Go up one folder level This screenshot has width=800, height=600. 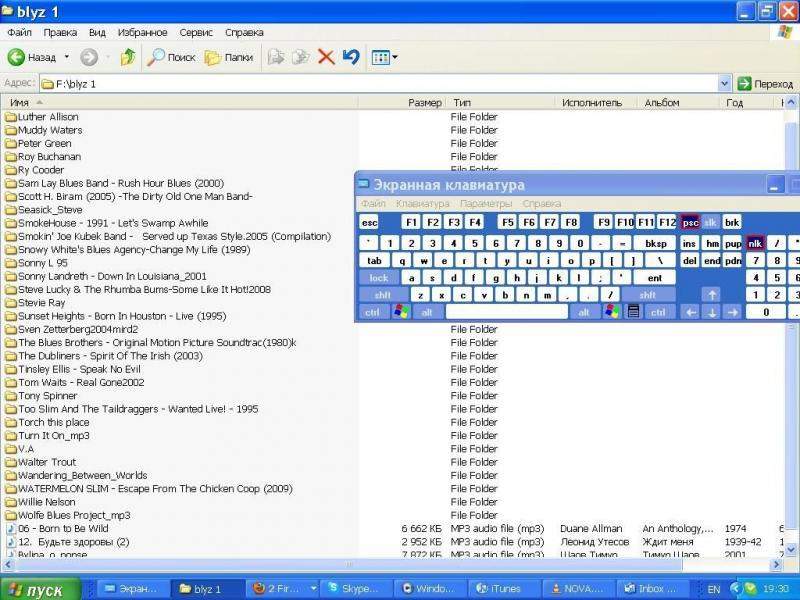(128, 57)
